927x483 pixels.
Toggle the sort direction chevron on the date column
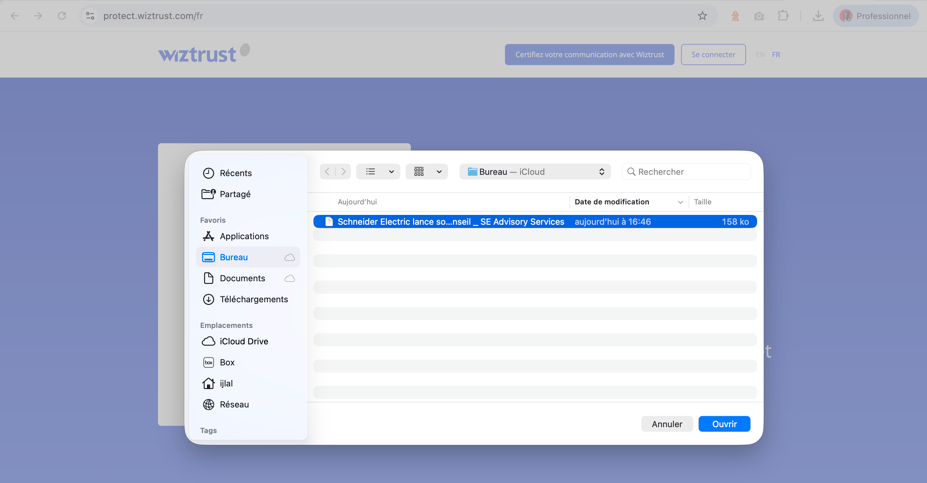(x=680, y=202)
